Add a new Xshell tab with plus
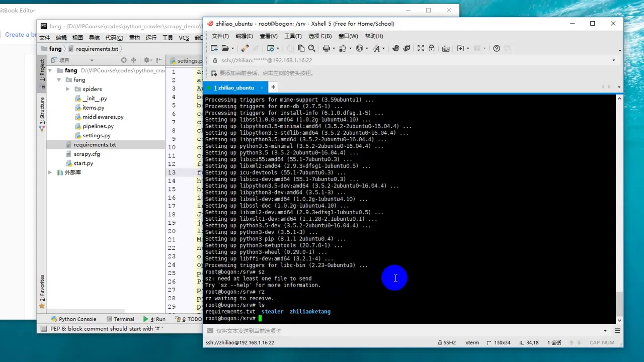The width and height of the screenshot is (644, 362). tap(273, 87)
